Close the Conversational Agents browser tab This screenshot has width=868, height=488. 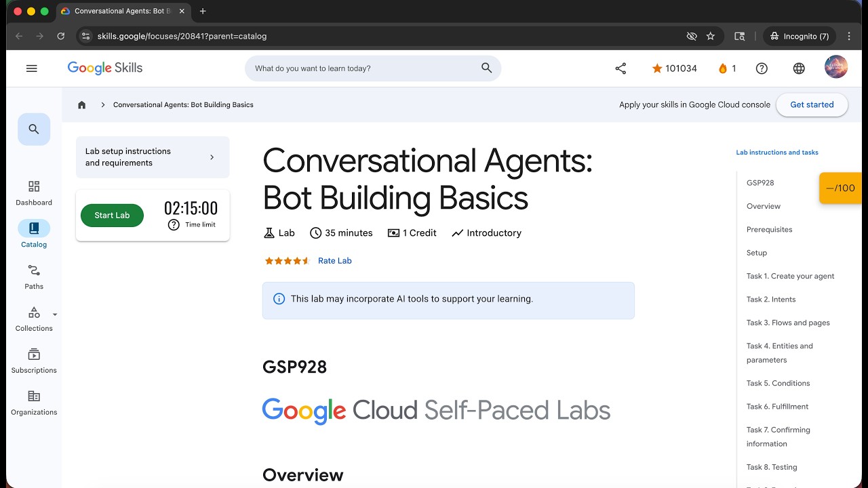point(182,12)
